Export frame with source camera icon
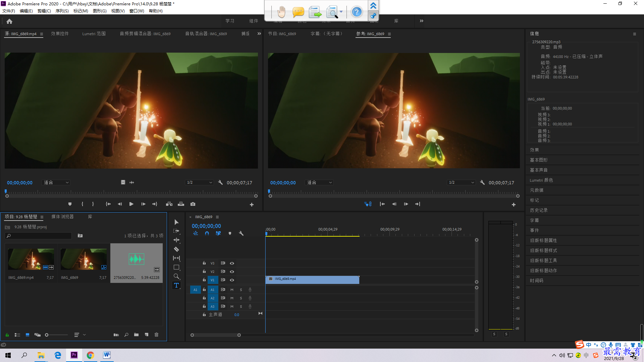This screenshot has width=644, height=362. 193,204
